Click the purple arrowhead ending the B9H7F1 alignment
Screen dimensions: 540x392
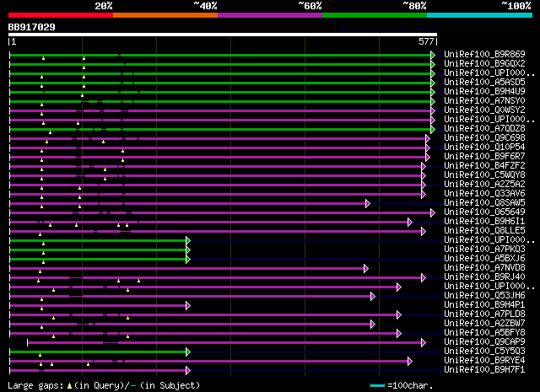pyautogui.click(x=188, y=371)
